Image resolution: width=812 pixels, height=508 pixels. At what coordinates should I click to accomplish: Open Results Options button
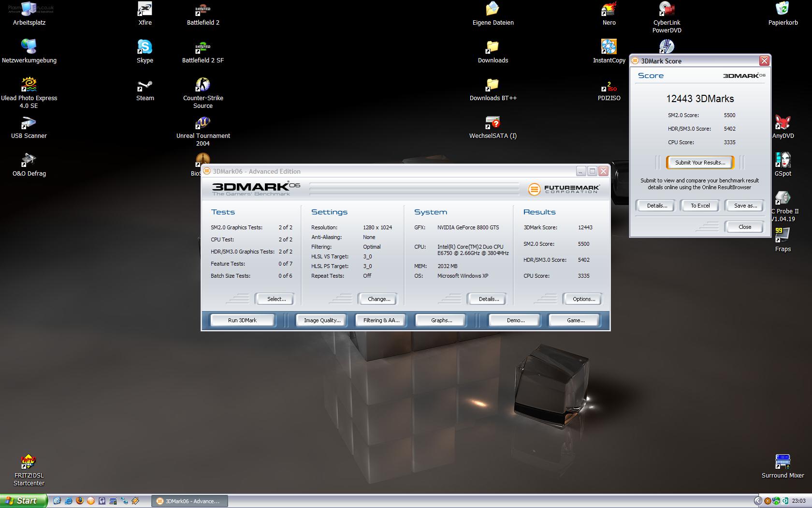tap(584, 299)
